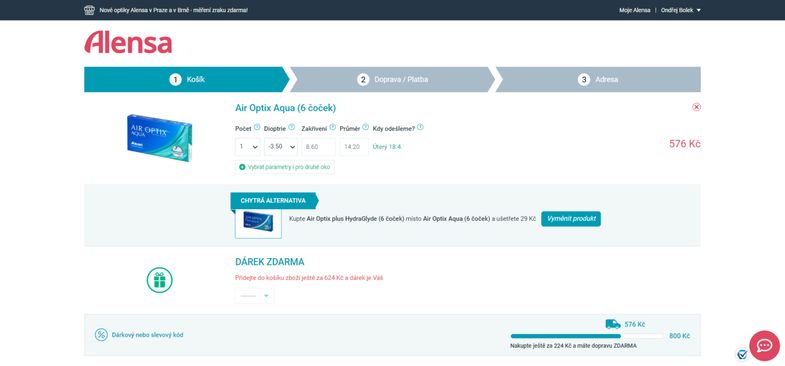785x366 pixels.
Task: Open Moje Alensa link
Action: coord(634,10)
